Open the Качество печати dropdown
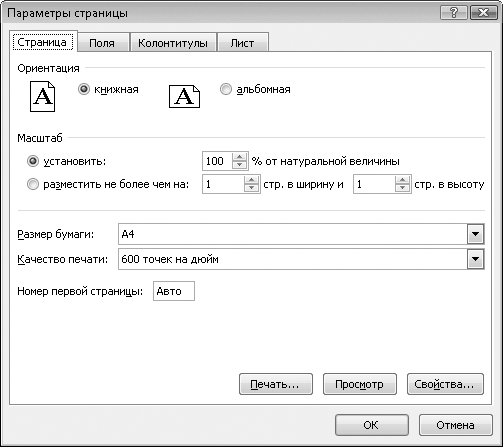Screen dimensions: 503x447 pyautogui.click(x=475, y=259)
